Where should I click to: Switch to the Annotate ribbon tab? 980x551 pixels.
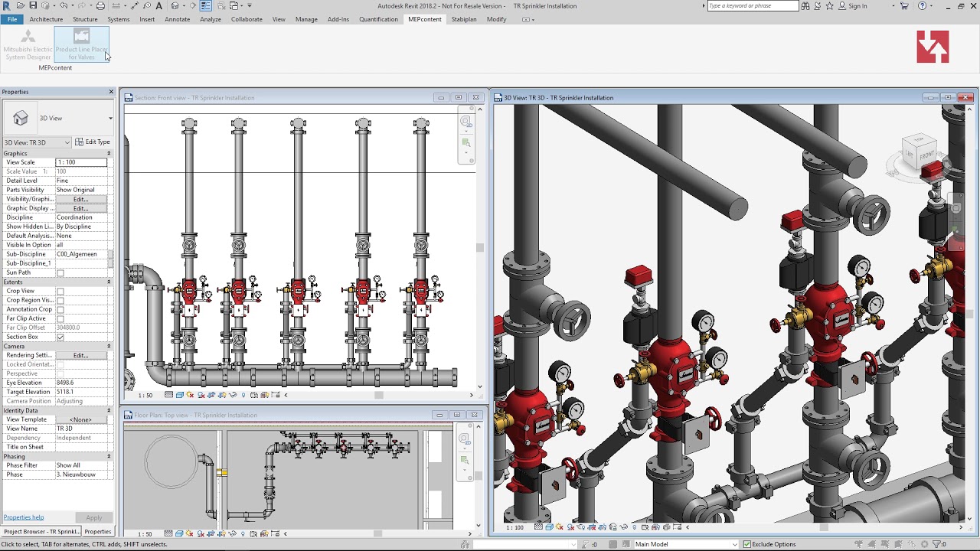[x=177, y=19]
